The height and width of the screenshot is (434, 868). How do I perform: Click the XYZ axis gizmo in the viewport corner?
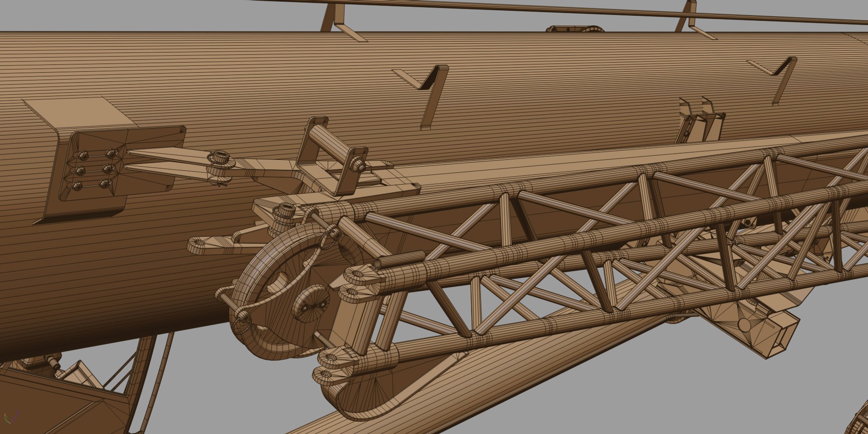click(x=11, y=418)
